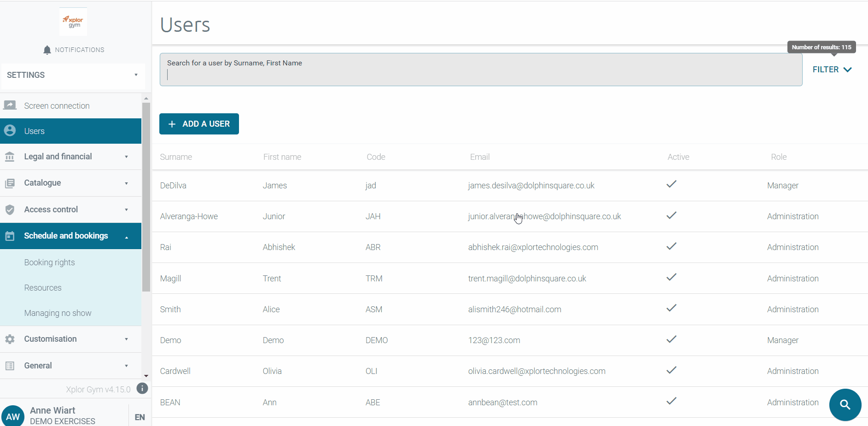Click first name Olivia
868x426 pixels.
pyautogui.click(x=272, y=371)
